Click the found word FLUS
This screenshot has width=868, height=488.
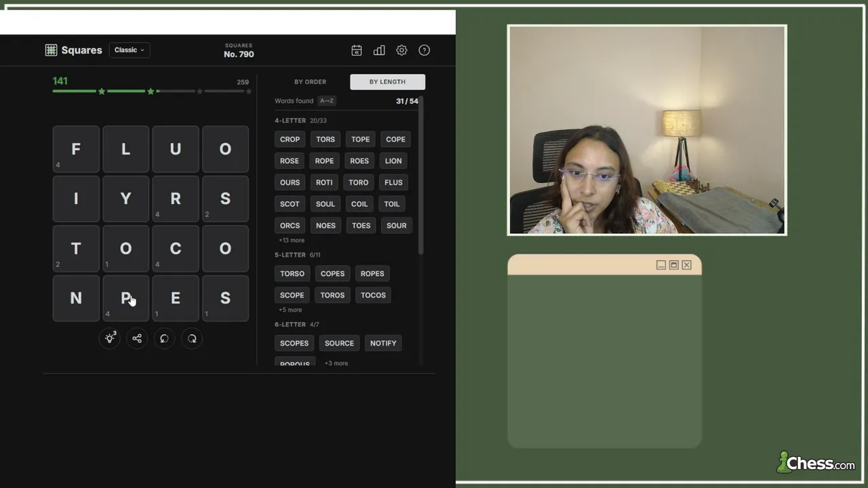[393, 182]
